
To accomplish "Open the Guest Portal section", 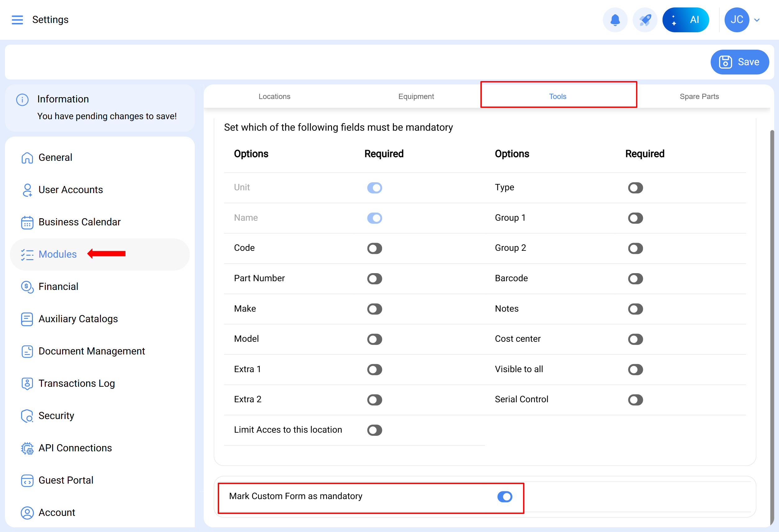I will click(66, 480).
